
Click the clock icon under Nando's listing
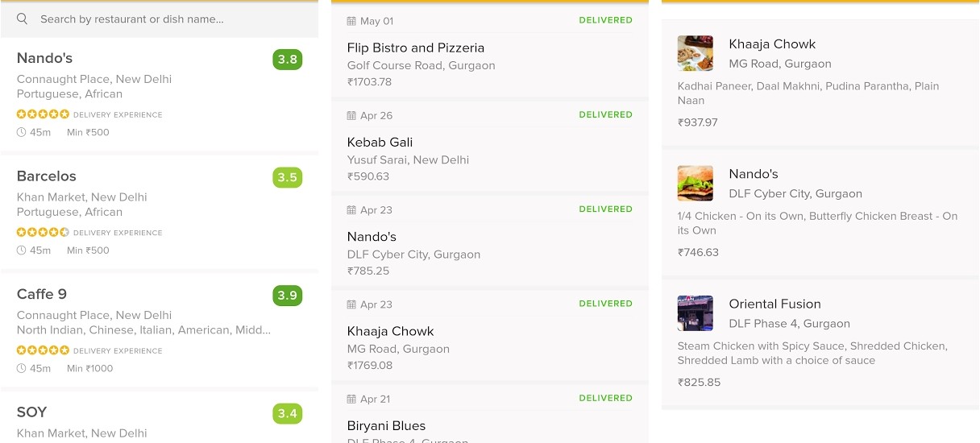point(21,132)
